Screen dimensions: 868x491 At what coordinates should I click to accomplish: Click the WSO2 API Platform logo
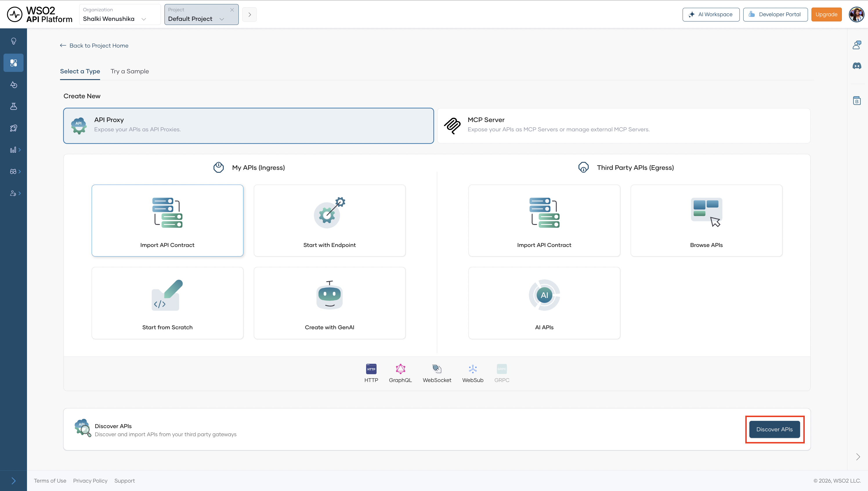(40, 14)
